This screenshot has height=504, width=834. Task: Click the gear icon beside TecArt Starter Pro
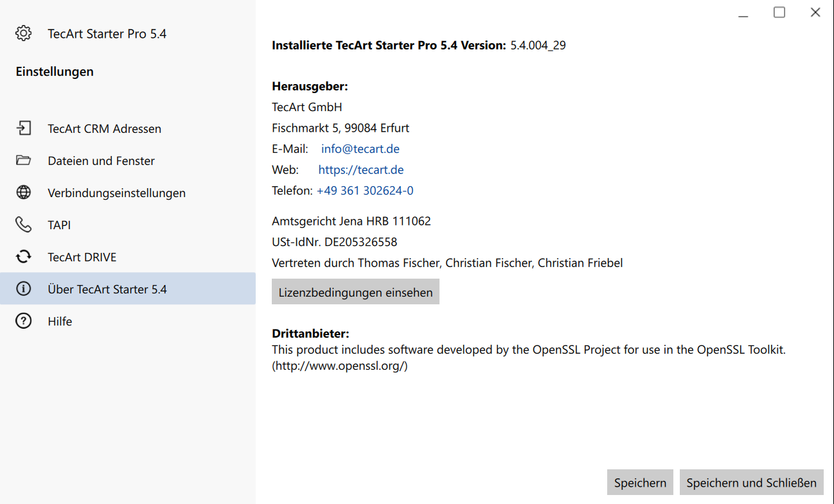(24, 33)
